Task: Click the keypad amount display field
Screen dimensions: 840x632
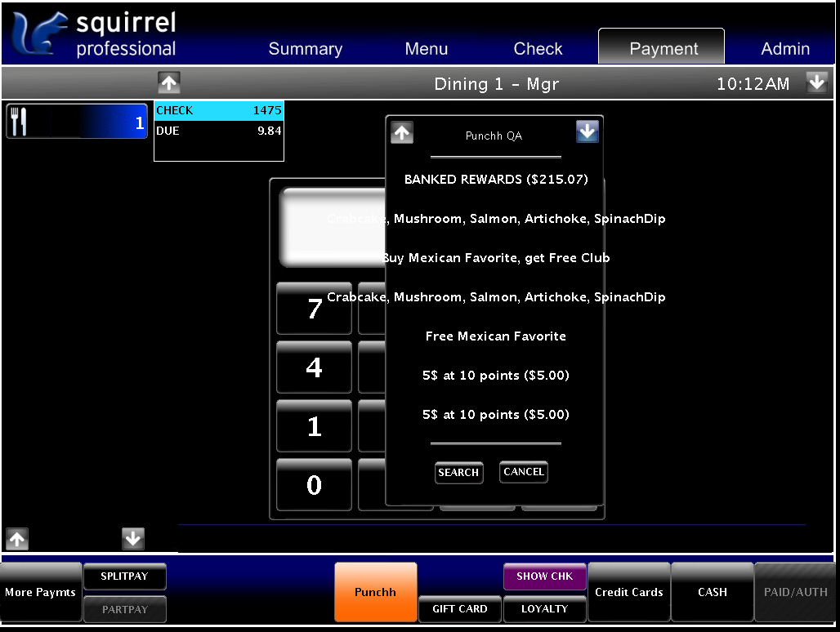Action: click(x=333, y=227)
